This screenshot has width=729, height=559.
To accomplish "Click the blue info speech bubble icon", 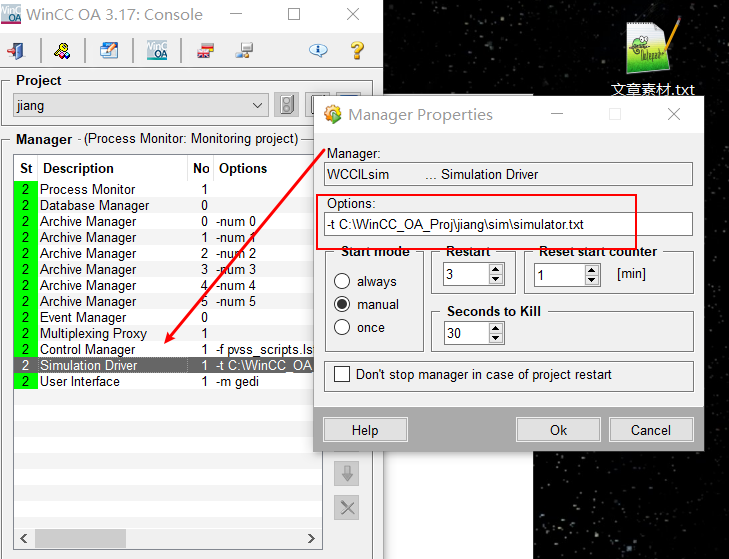I will point(318,50).
